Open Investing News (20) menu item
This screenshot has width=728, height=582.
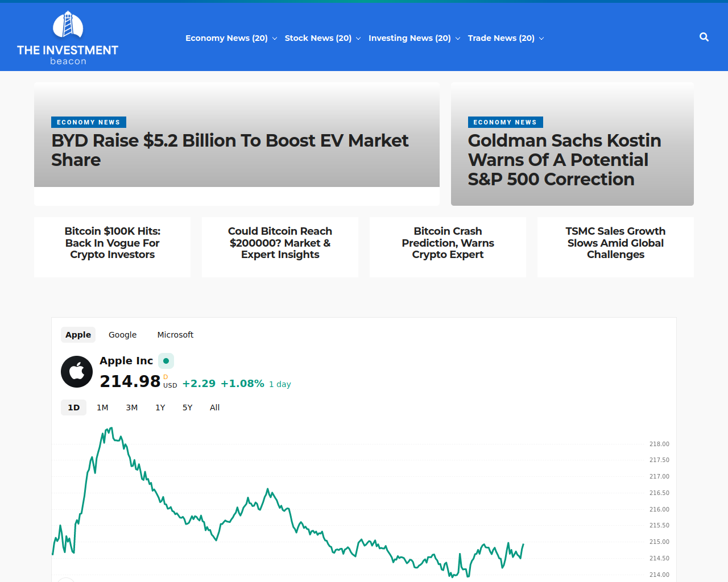(x=409, y=38)
